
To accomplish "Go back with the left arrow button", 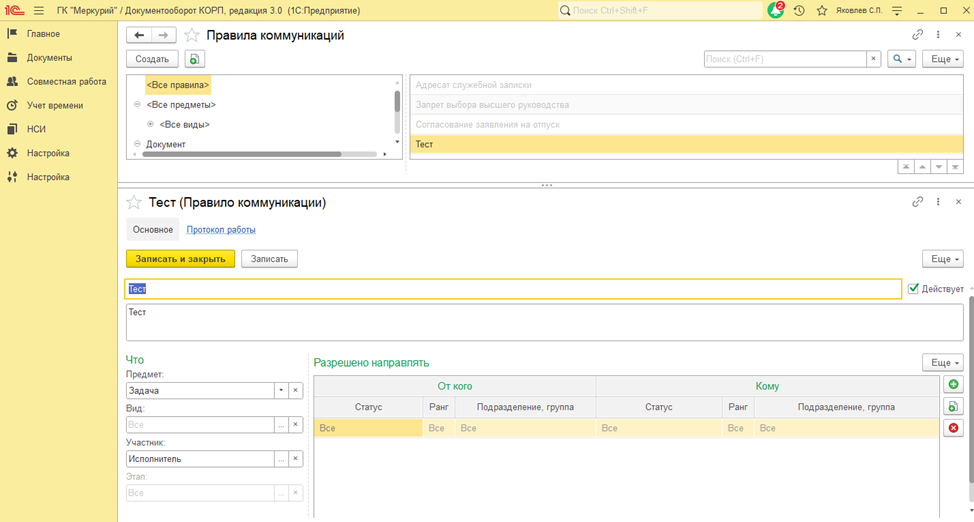I will pos(139,35).
